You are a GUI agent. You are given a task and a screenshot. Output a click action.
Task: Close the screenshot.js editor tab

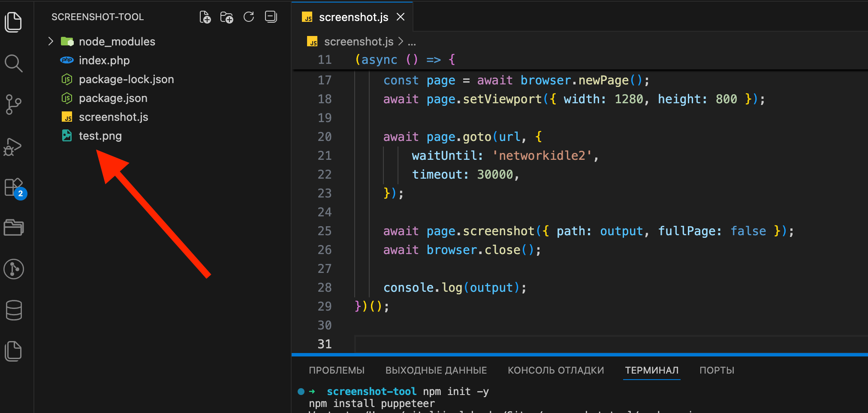[x=401, y=17]
